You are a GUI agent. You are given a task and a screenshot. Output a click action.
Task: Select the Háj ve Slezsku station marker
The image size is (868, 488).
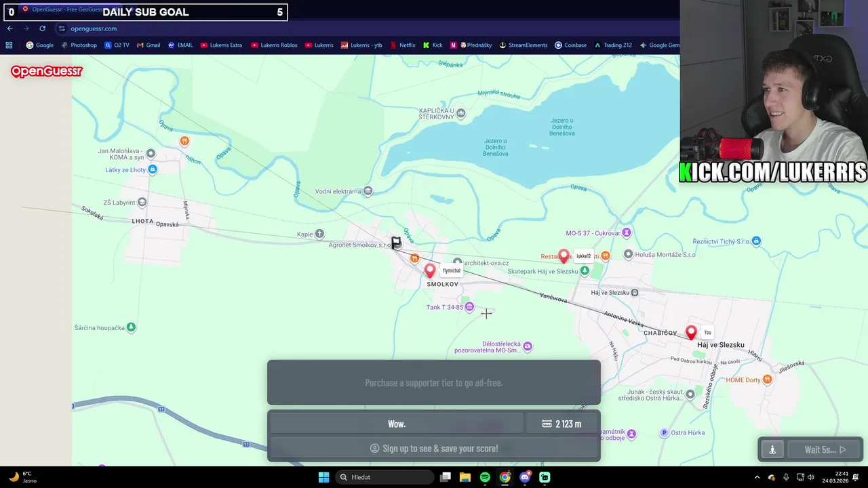[x=635, y=293]
